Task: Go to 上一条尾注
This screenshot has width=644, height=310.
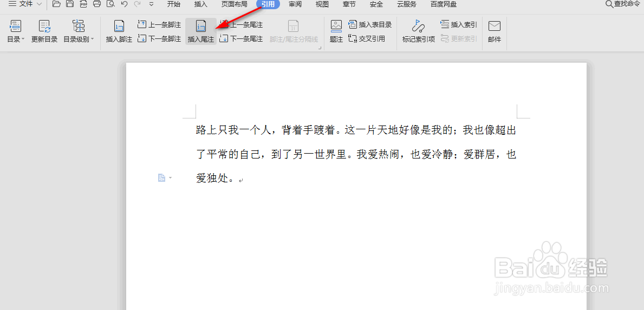Action: pyautogui.click(x=242, y=24)
